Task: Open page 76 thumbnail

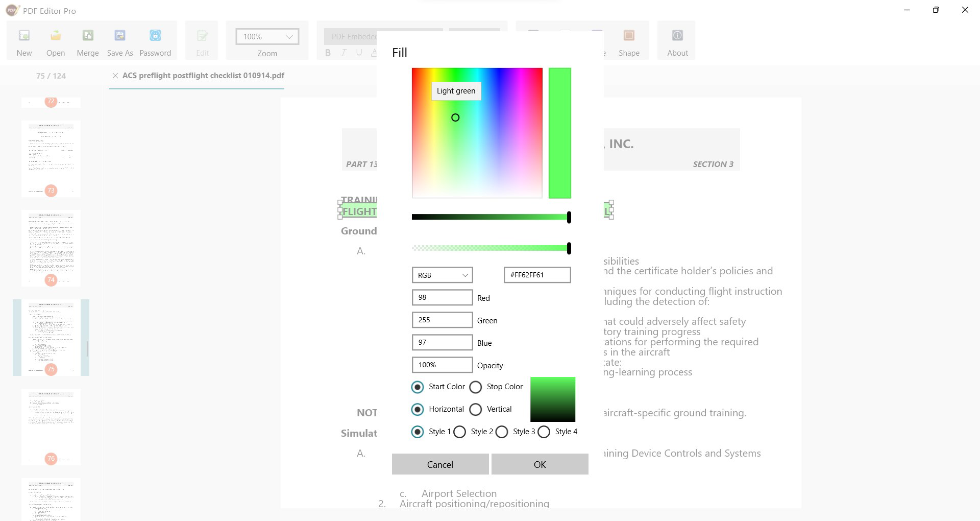Action: point(51,427)
